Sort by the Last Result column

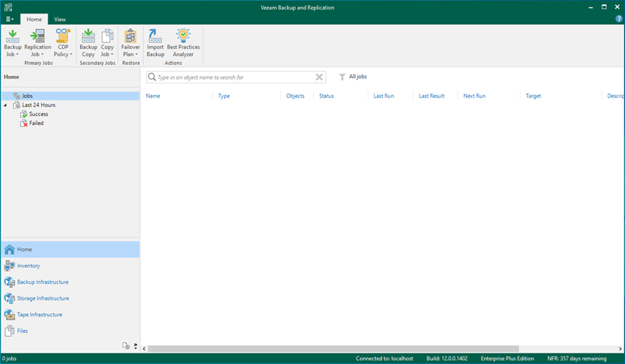tap(431, 96)
